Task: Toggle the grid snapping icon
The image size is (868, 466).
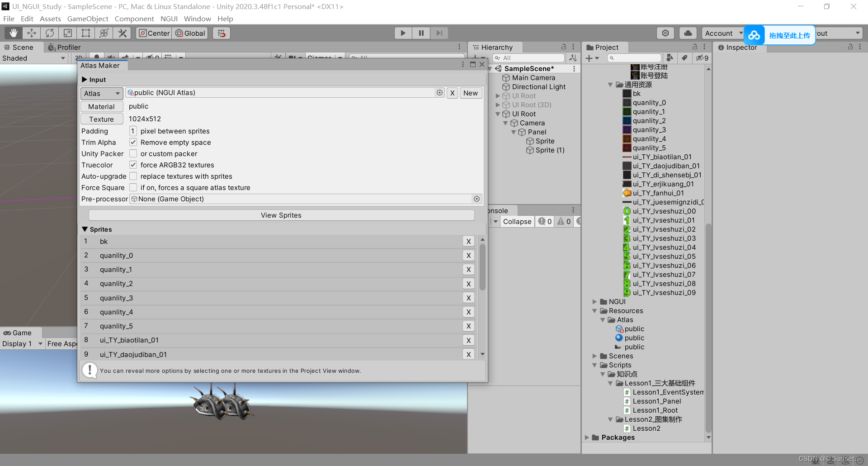Action: click(222, 33)
